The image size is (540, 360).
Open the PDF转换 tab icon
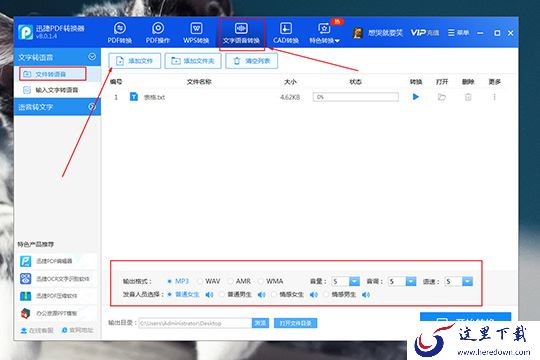tap(120, 28)
